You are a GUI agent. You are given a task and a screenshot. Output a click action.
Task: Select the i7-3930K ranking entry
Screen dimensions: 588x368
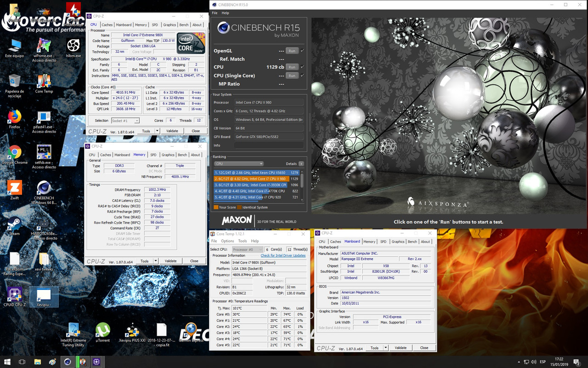click(x=256, y=185)
